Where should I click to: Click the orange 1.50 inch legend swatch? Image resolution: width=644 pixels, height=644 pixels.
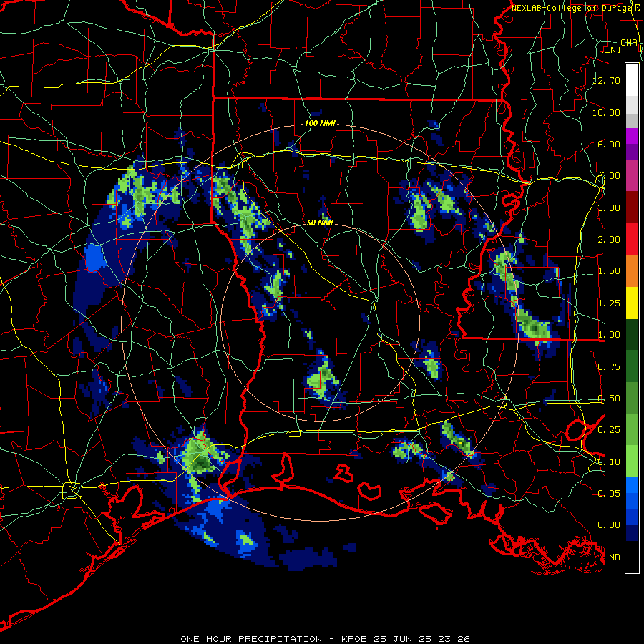click(x=632, y=271)
